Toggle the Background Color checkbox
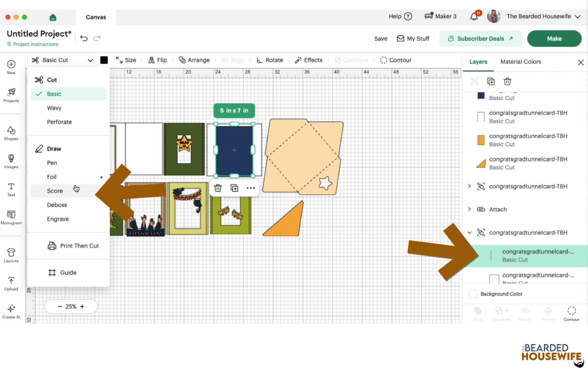This screenshot has height=374, width=588. [x=473, y=294]
